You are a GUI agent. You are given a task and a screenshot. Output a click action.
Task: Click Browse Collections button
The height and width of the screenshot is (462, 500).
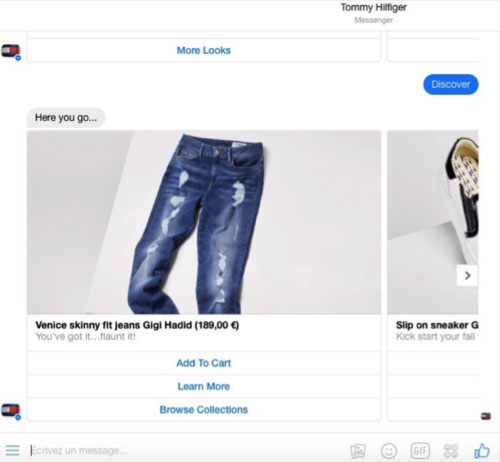click(x=204, y=410)
